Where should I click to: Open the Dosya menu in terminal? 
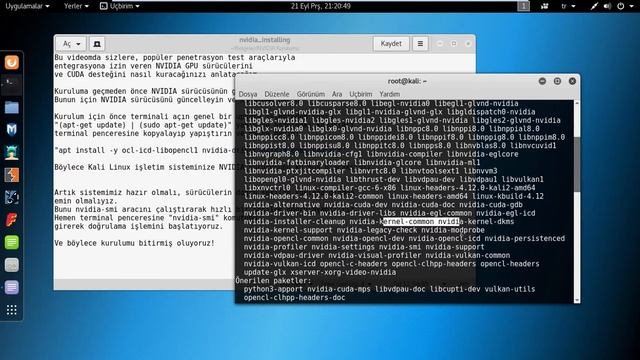248,94
